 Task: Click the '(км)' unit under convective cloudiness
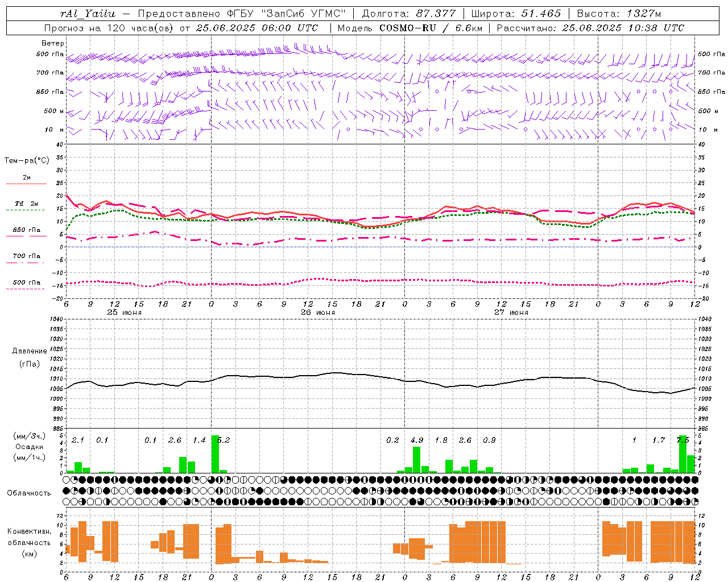tap(30, 554)
